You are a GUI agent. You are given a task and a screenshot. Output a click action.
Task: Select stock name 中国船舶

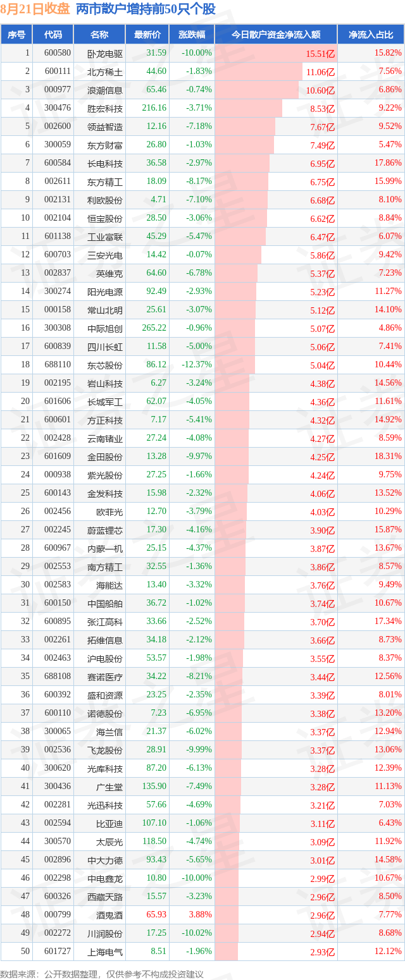click(x=105, y=603)
